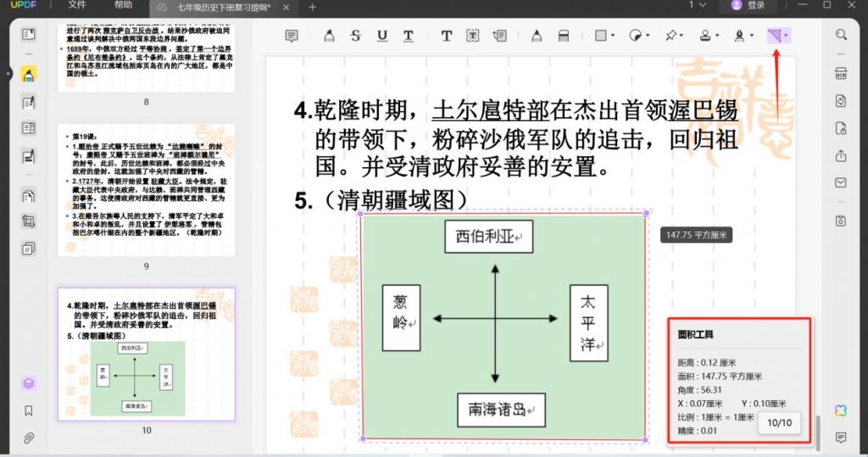Pick the eraser tool in toolbar
868x457 pixels.
pyautogui.click(x=563, y=36)
